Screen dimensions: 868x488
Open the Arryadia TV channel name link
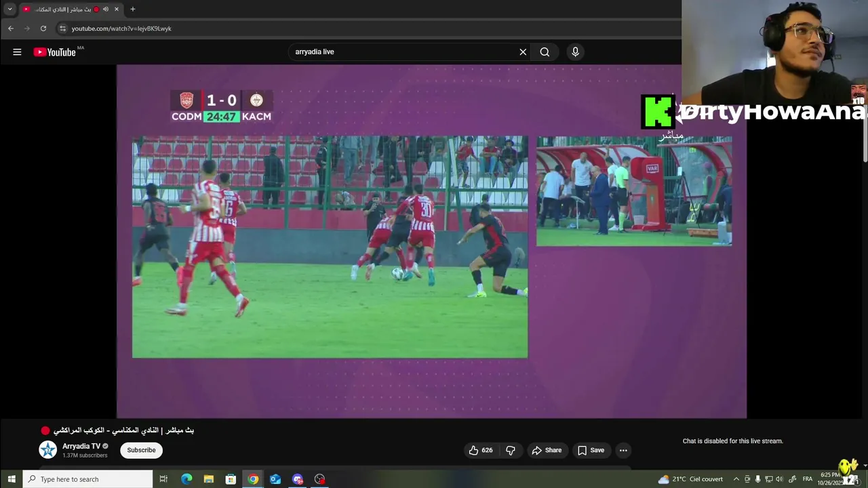coord(81,446)
